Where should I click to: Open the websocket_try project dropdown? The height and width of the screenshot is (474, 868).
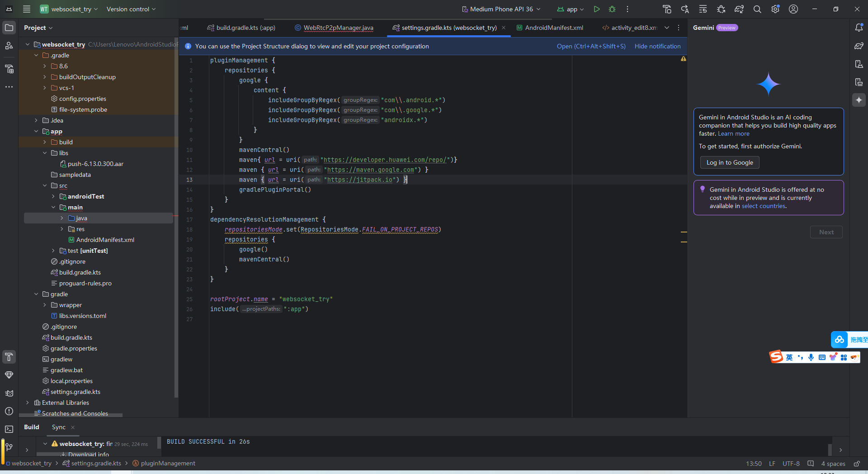coord(69,9)
